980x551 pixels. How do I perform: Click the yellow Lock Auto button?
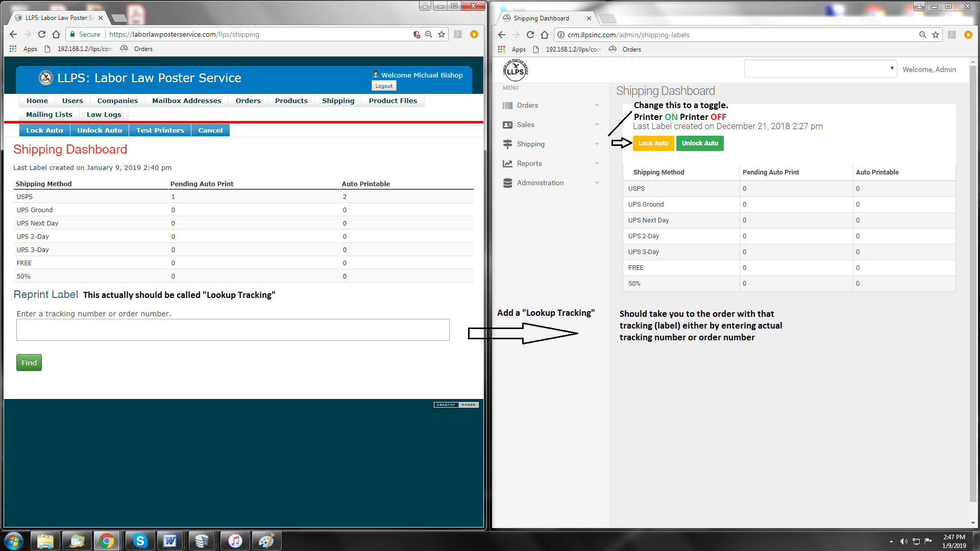653,143
